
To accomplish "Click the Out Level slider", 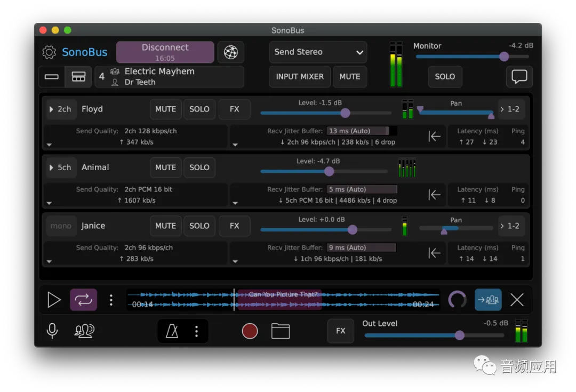I will point(434,335).
